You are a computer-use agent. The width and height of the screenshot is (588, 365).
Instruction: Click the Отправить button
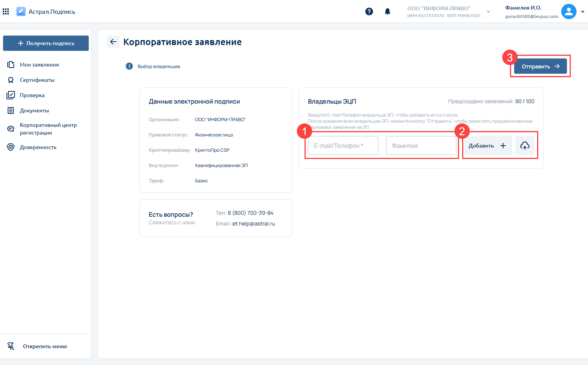coord(541,66)
